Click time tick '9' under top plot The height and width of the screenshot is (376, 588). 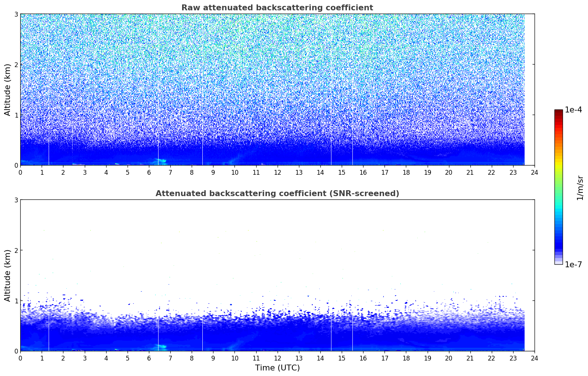[x=213, y=172]
